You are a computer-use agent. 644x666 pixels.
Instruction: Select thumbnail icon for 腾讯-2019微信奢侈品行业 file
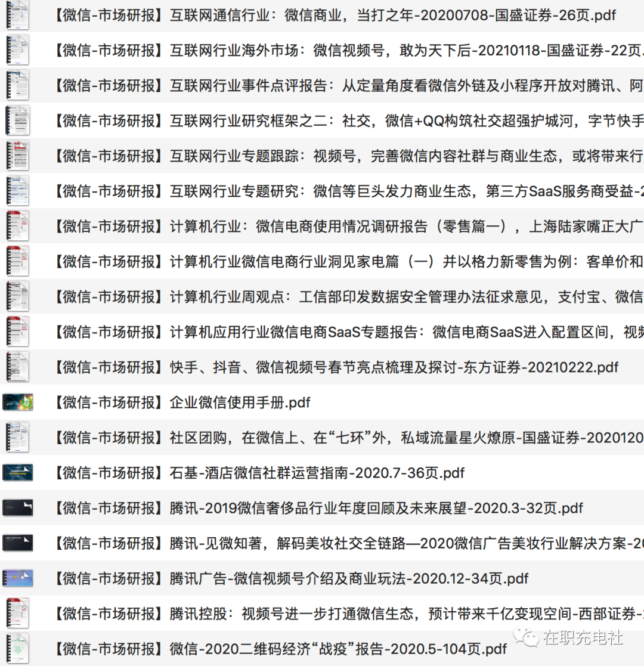(17, 508)
